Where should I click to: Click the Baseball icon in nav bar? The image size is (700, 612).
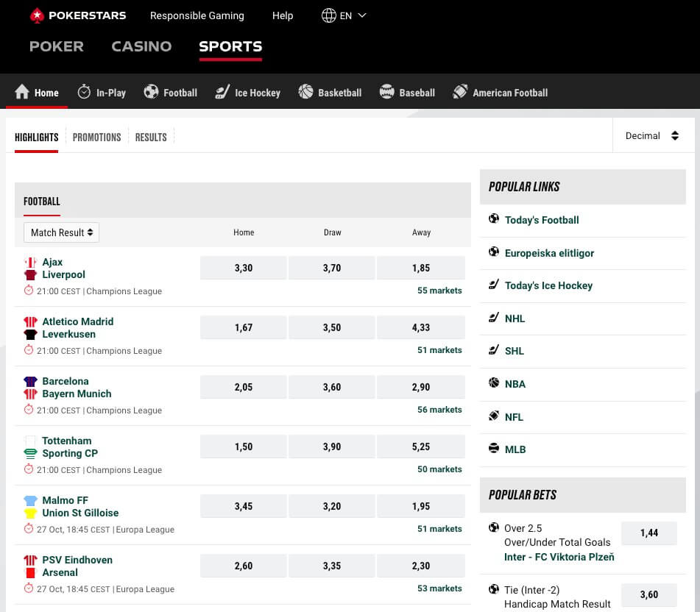point(386,91)
